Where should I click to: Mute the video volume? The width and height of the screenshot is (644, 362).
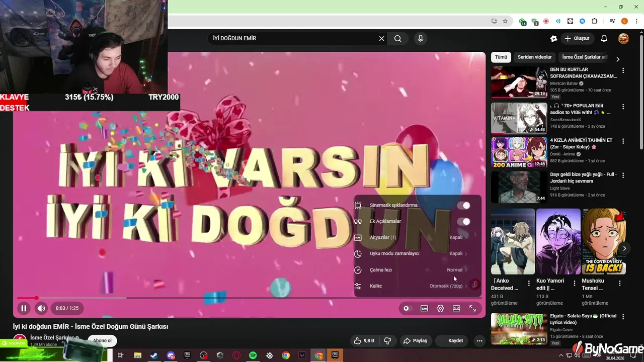click(x=41, y=308)
